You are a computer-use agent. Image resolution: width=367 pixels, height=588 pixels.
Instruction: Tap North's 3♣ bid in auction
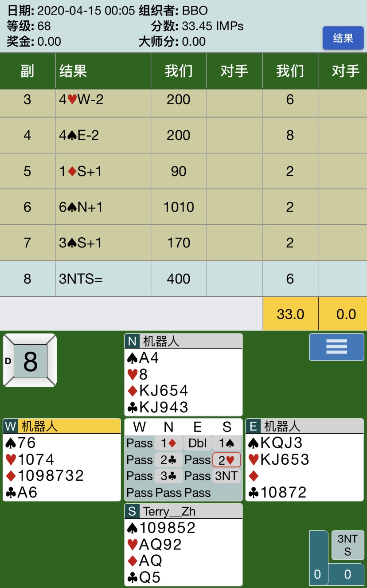(168, 476)
